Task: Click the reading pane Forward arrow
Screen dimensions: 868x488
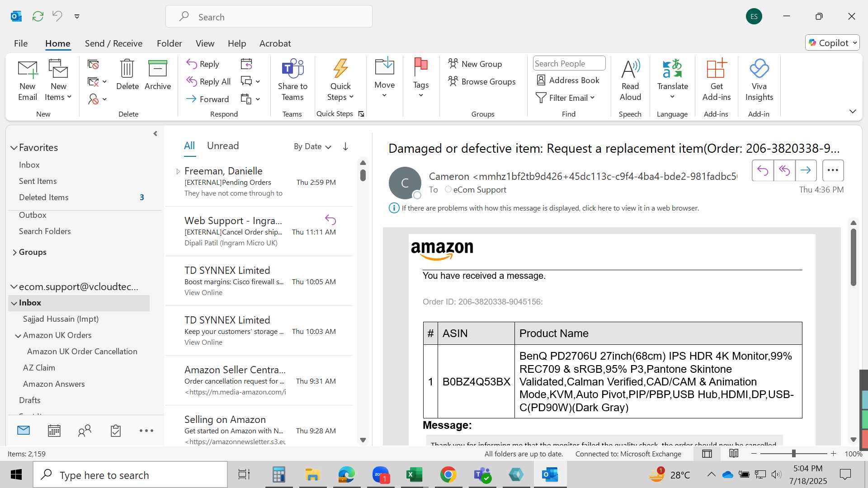Action: click(x=806, y=170)
